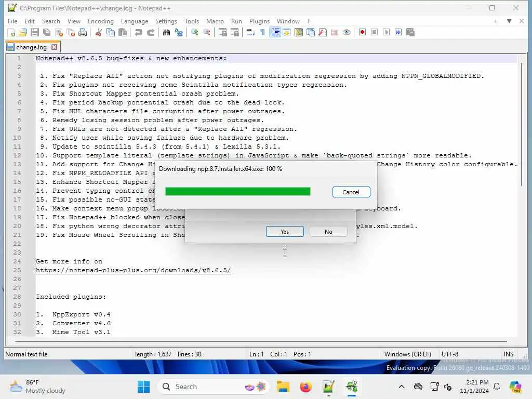
Task: Open Replace dialog toolbar icon
Action: [x=179, y=33]
